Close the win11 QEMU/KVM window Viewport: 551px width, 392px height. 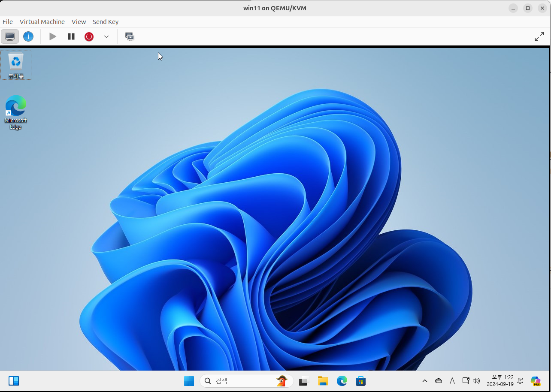point(542,8)
